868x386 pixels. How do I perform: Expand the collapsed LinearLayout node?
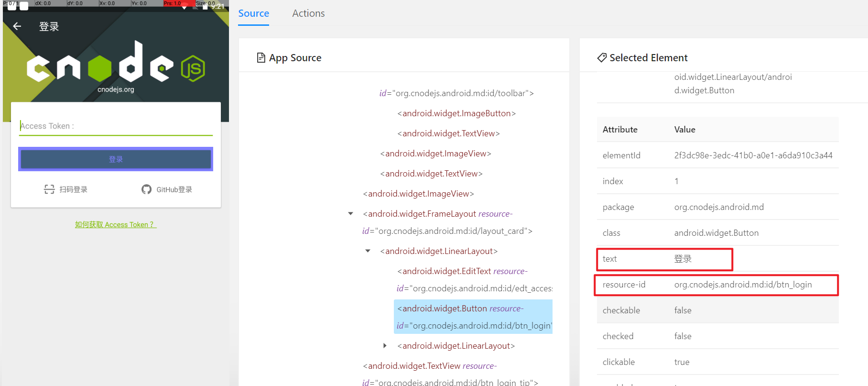pyautogui.click(x=385, y=346)
